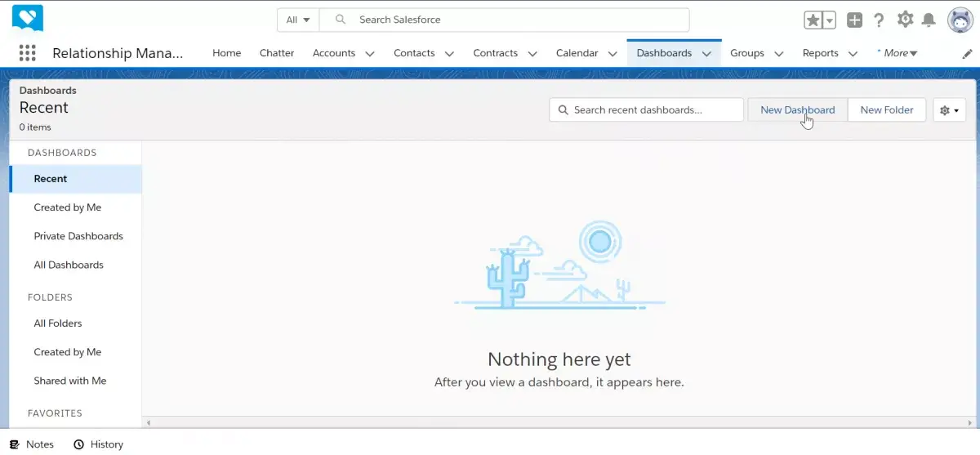Image resolution: width=980 pixels, height=455 pixels.
Task: Open the Contacts tab
Action: pyautogui.click(x=414, y=53)
